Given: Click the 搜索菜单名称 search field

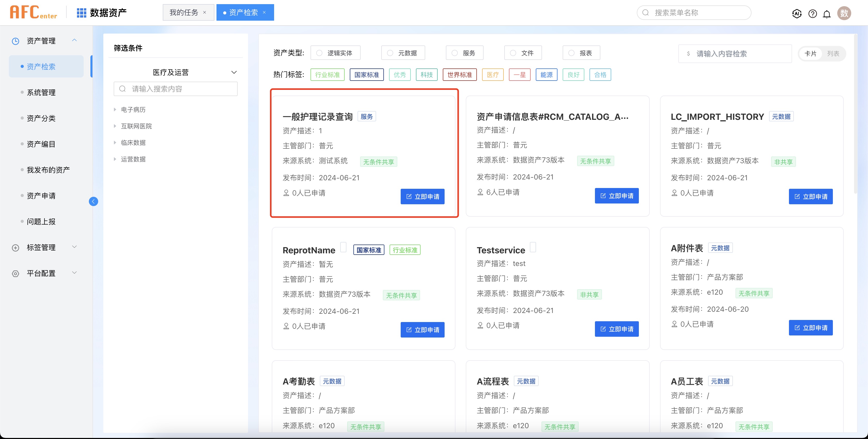Looking at the screenshot, I should (694, 13).
